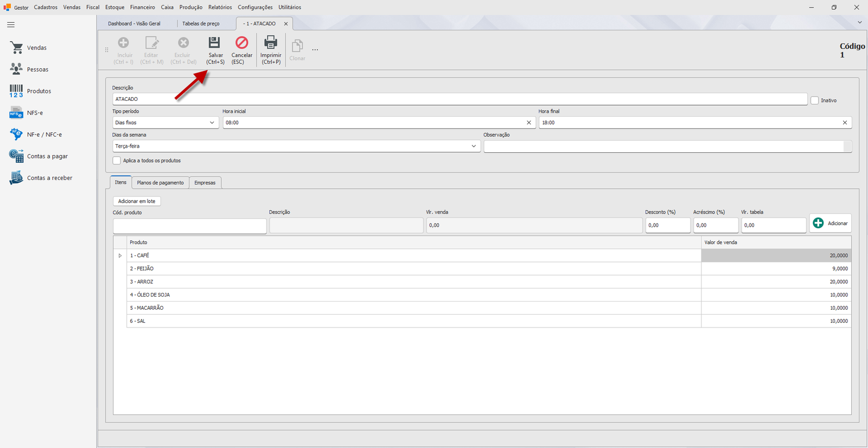The image size is (868, 448).
Task: Switch to Tabelas de preço tab
Action: [x=201, y=24]
